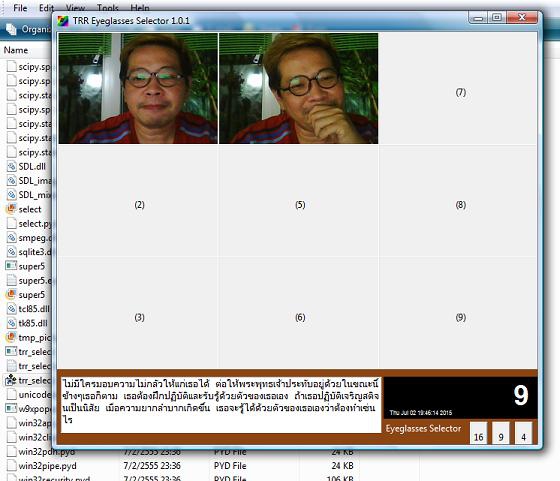Click the Eyeglasses Selector label
The width and height of the screenshot is (560, 481).
[423, 429]
